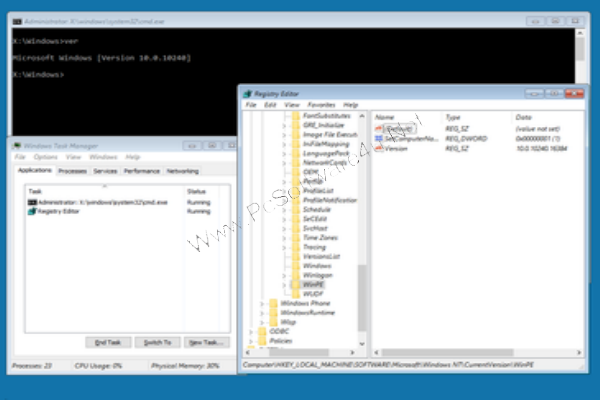The height and width of the screenshot is (400, 600).
Task: Expand the WindowsRuntime key
Action: (262, 313)
